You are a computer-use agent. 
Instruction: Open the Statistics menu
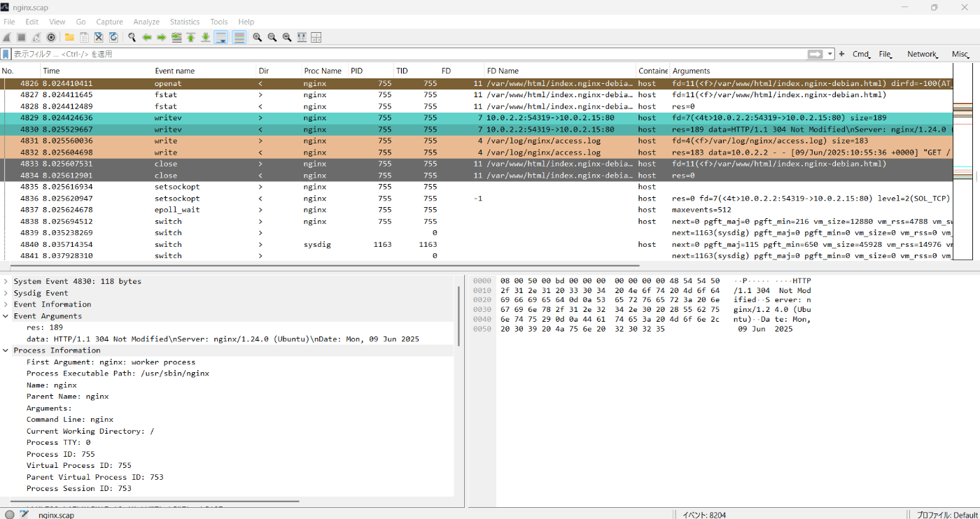click(x=185, y=22)
